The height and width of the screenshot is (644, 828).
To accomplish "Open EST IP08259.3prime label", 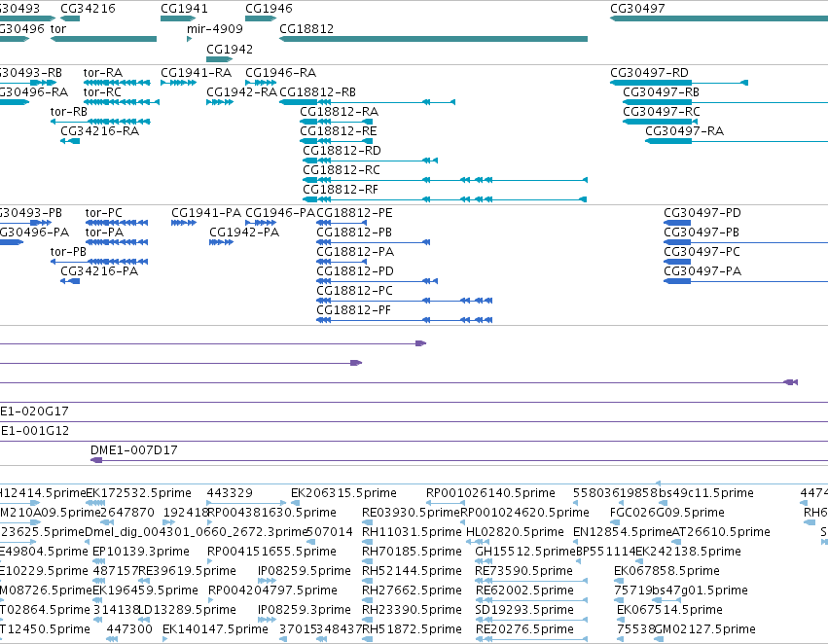I will (305, 610).
